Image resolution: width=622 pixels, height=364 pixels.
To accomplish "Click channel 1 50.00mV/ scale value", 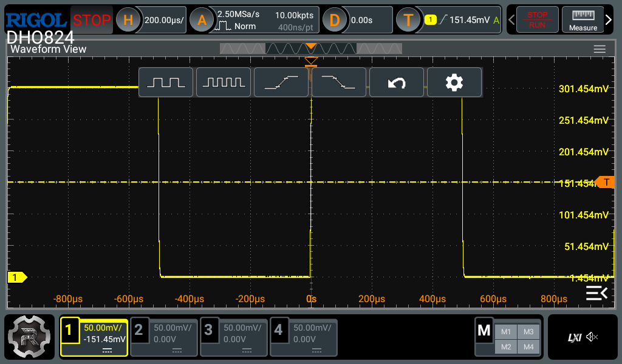I will pyautogui.click(x=102, y=328).
